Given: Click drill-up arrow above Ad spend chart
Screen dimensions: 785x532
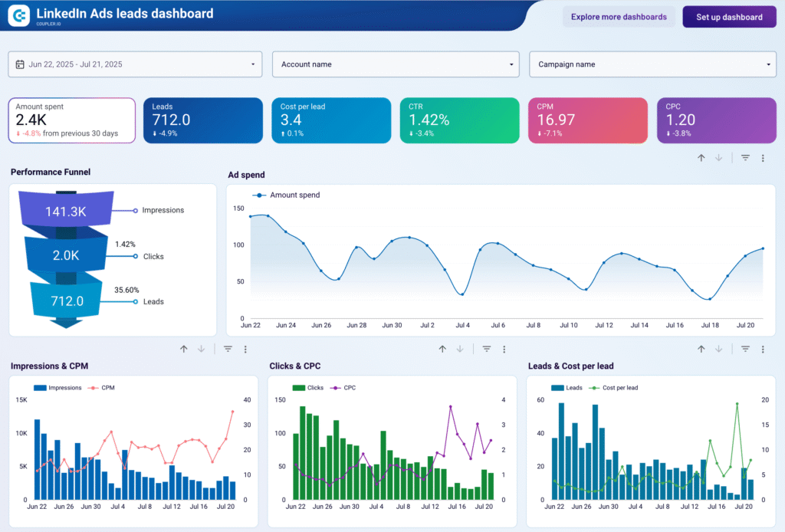Looking at the screenshot, I should tap(701, 158).
